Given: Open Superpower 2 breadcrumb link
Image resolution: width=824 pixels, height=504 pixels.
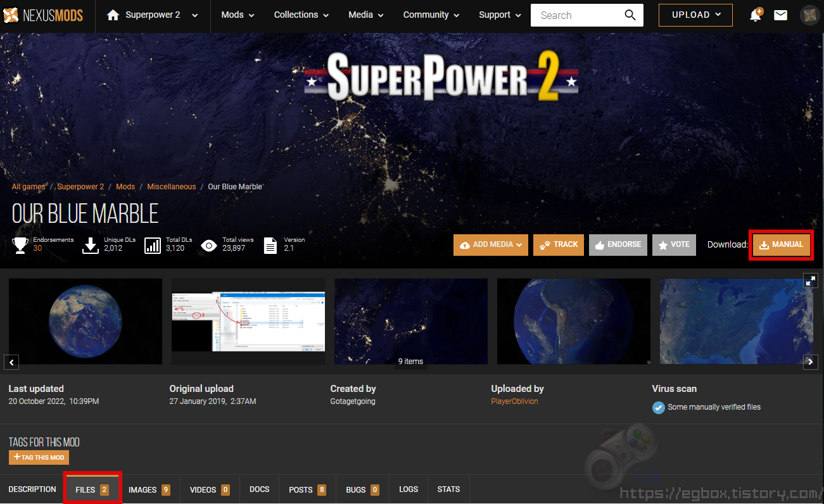Looking at the screenshot, I should coord(80,187).
